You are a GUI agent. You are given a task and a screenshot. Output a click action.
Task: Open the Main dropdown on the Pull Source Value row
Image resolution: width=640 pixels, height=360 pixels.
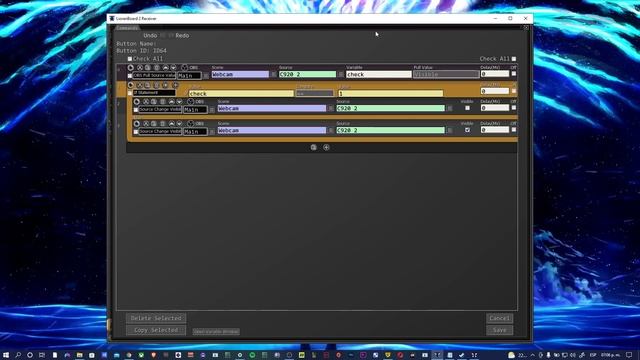(189, 76)
